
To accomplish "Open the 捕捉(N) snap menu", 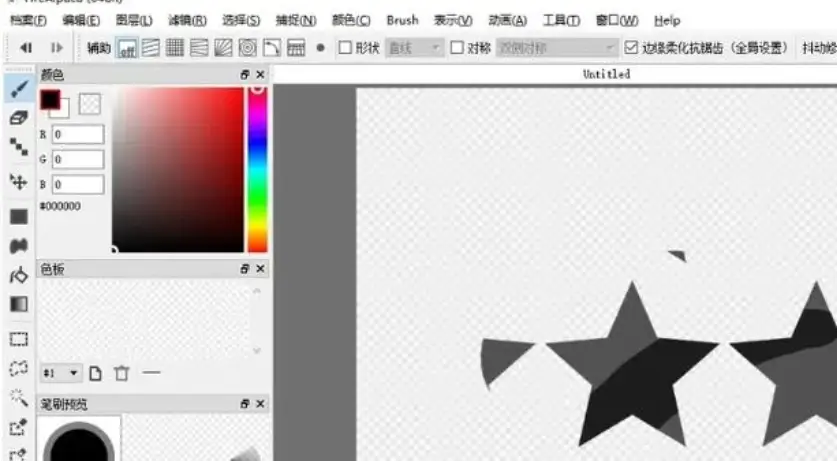I will (x=296, y=21).
